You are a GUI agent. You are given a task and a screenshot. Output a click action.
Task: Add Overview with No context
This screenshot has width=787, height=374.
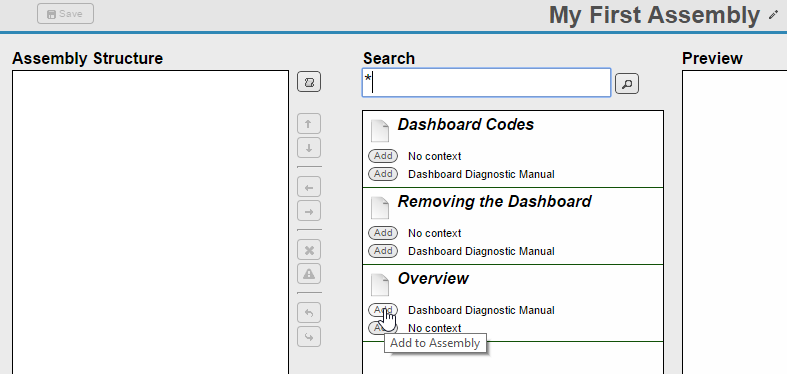coord(383,328)
